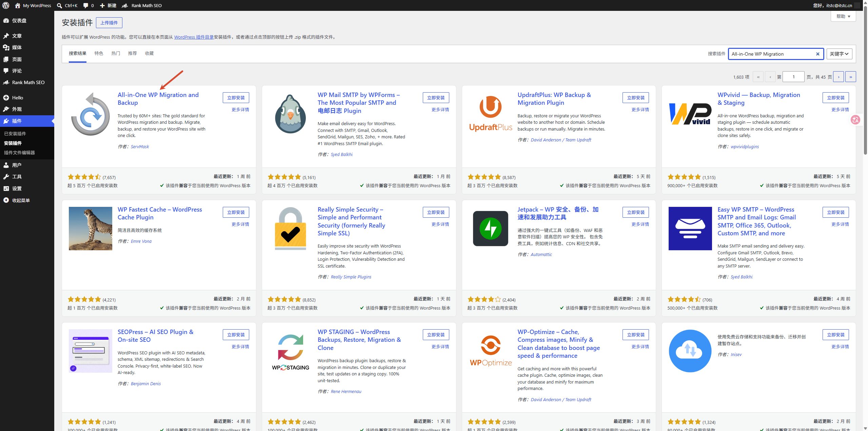Open the 页面 pages menu
Screen dimensions: 868x431
tap(27, 59)
